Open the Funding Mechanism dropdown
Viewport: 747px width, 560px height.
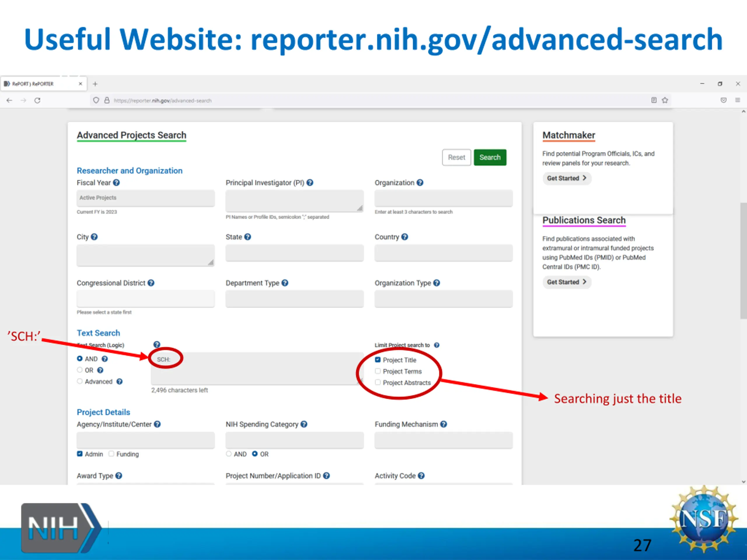tap(444, 440)
